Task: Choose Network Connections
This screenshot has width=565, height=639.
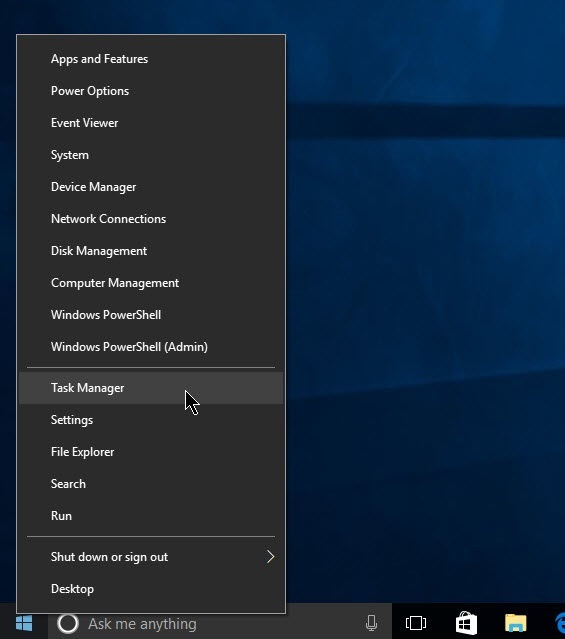Action: coord(151,219)
